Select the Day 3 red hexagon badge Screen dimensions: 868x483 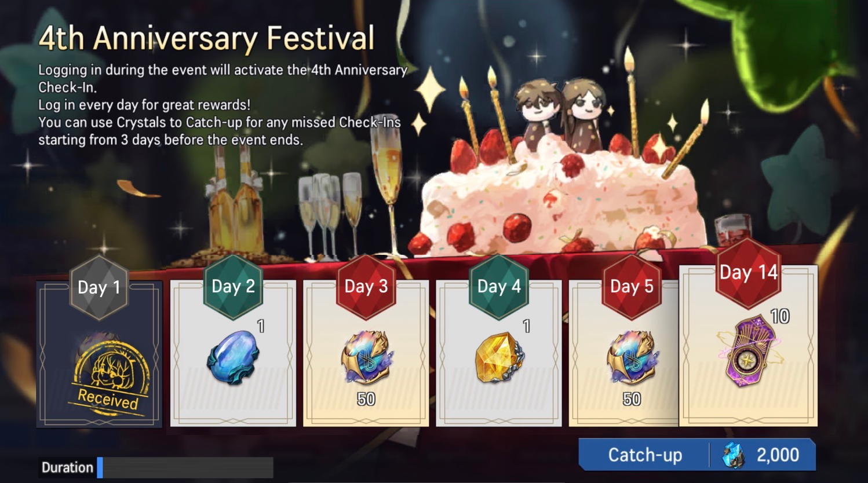366,287
